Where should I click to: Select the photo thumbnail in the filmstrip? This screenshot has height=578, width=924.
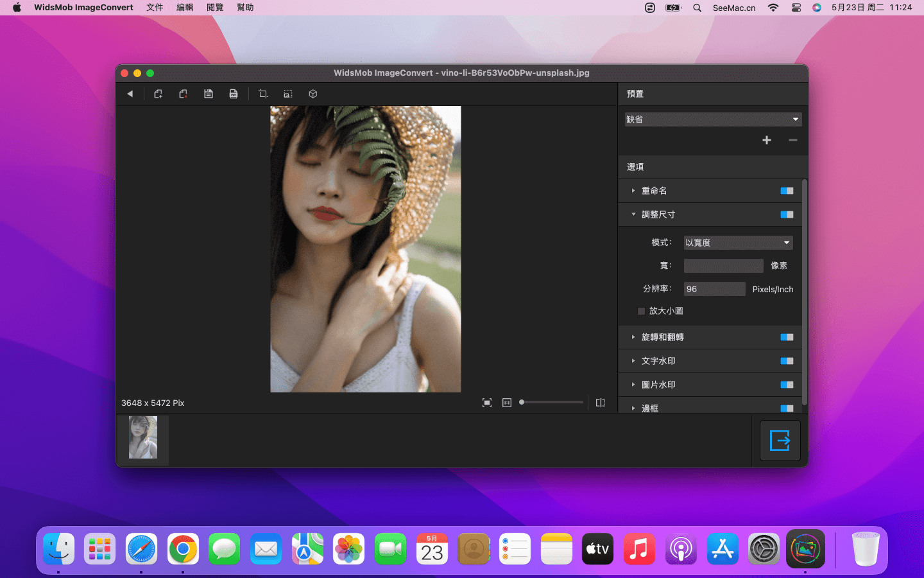[x=143, y=437]
